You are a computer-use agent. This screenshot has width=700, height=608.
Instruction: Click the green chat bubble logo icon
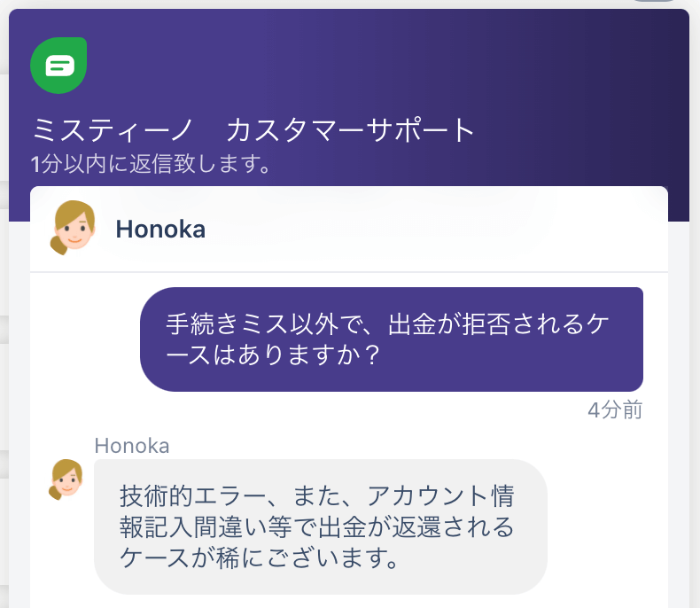pos(58,66)
